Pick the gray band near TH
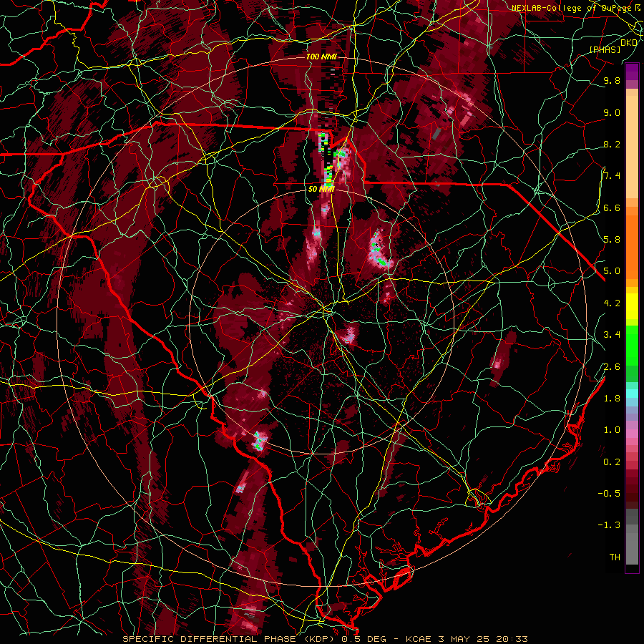 [632, 550]
